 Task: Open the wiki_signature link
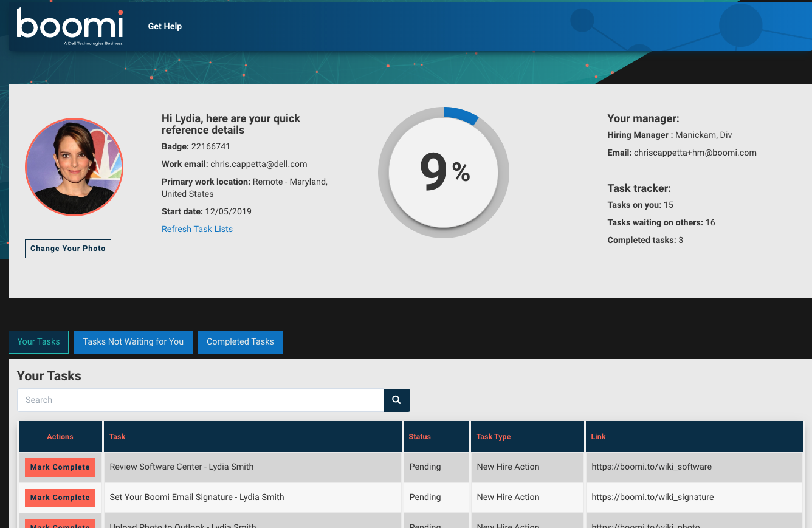[x=653, y=497]
